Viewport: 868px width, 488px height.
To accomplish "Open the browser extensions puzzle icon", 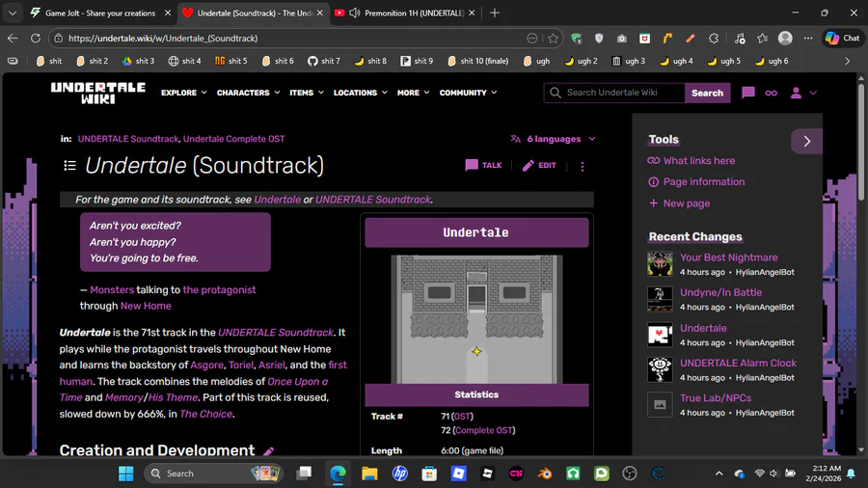I will click(714, 39).
